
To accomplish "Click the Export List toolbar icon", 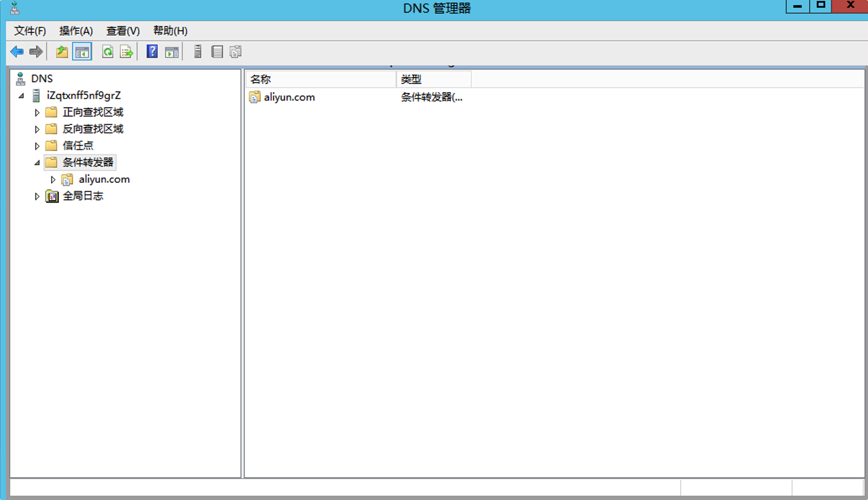I will point(127,52).
